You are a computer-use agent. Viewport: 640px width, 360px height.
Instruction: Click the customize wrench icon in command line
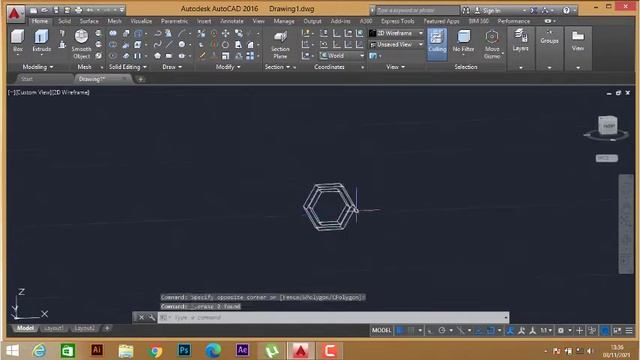[151, 317]
